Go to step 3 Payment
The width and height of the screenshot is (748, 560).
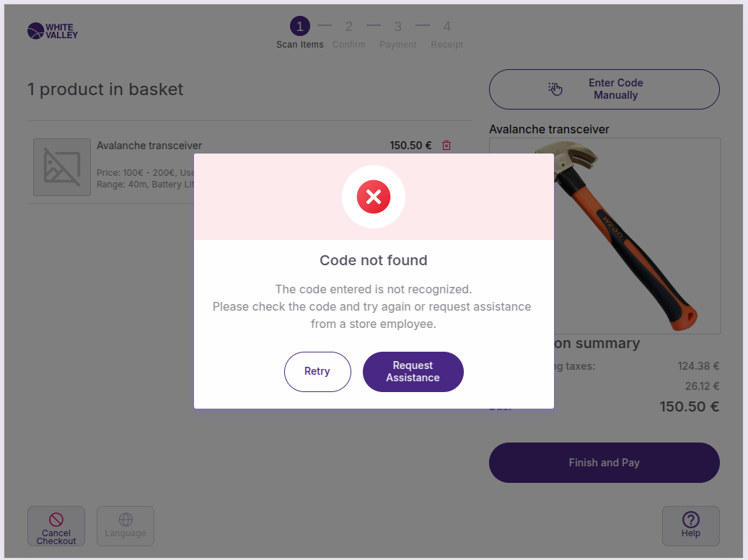coord(398,27)
